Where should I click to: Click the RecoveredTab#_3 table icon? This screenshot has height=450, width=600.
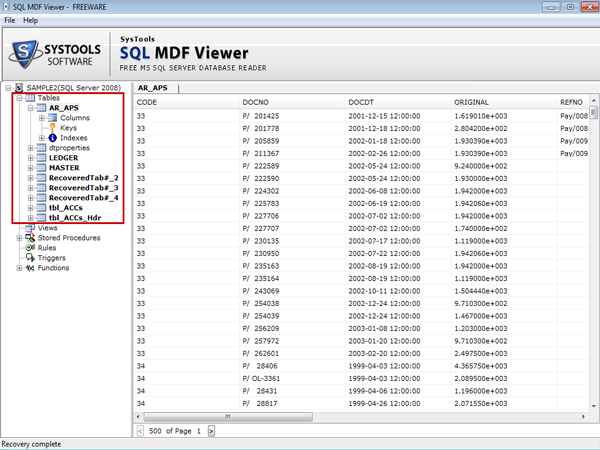click(x=41, y=188)
